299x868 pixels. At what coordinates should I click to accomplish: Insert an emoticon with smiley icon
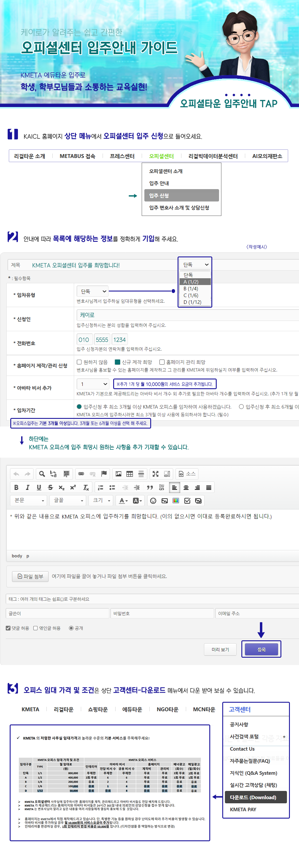click(153, 501)
